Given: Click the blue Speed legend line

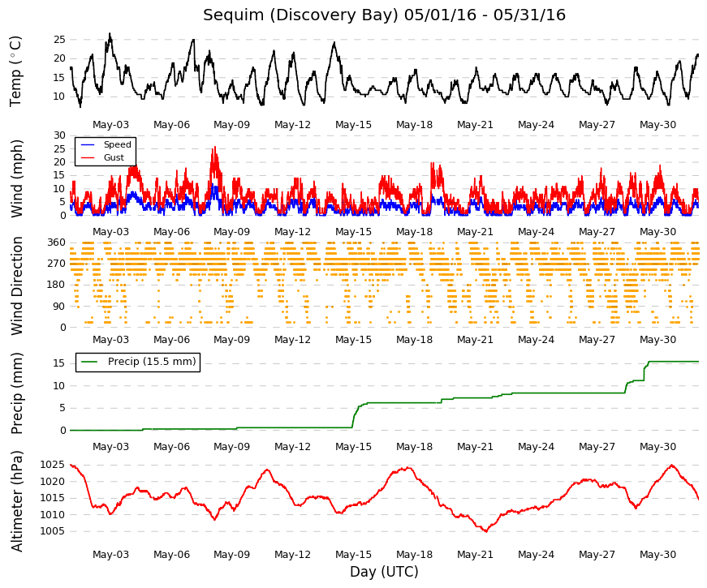Looking at the screenshot, I should (x=87, y=144).
